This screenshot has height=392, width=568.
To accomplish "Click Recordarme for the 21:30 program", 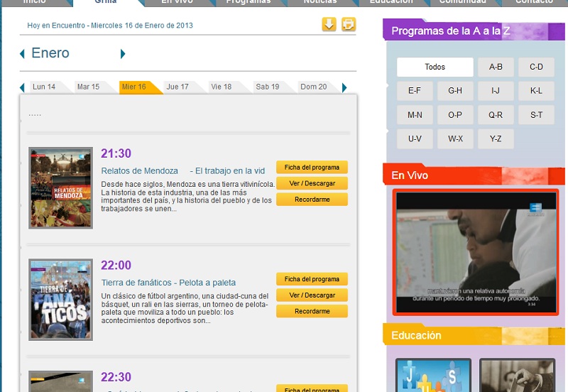I will pos(312,200).
